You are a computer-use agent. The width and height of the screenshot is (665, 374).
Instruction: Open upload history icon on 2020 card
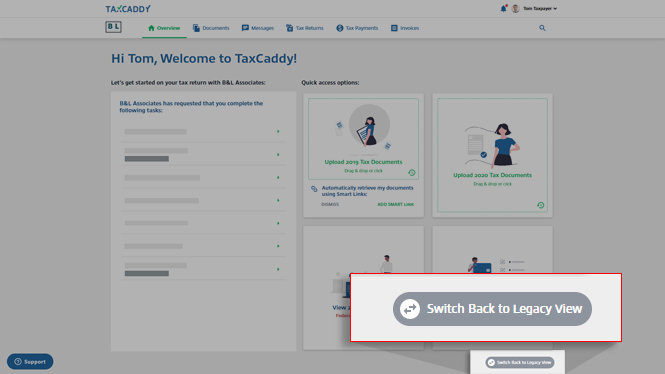(540, 205)
